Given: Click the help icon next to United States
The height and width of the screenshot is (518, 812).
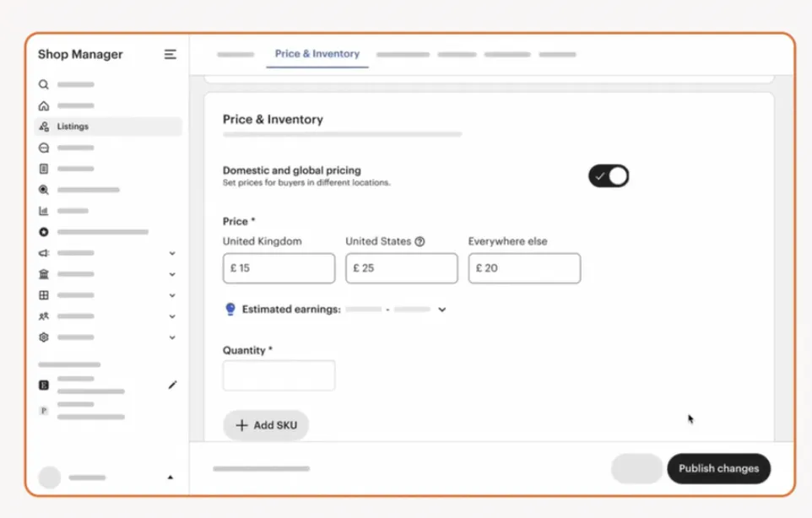Looking at the screenshot, I should pos(420,241).
